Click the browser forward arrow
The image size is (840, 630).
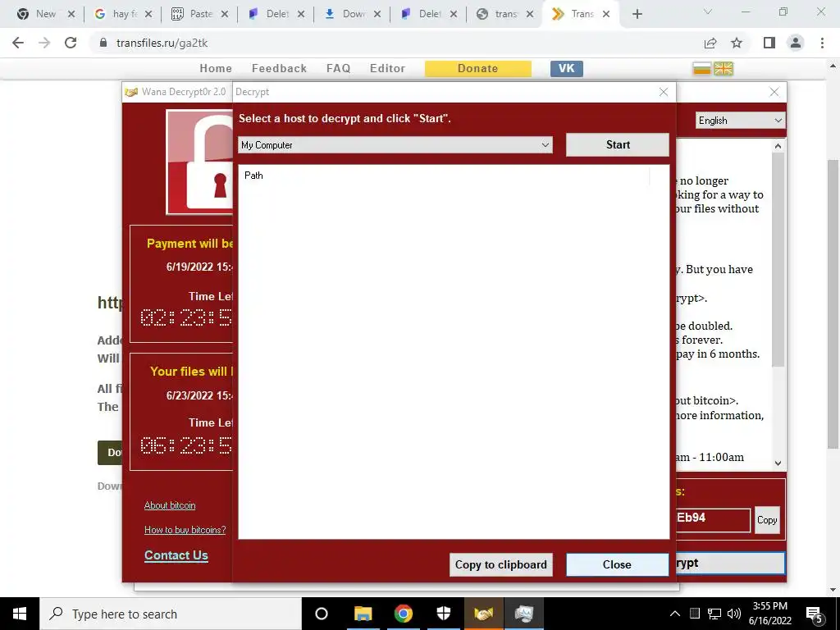click(x=44, y=43)
